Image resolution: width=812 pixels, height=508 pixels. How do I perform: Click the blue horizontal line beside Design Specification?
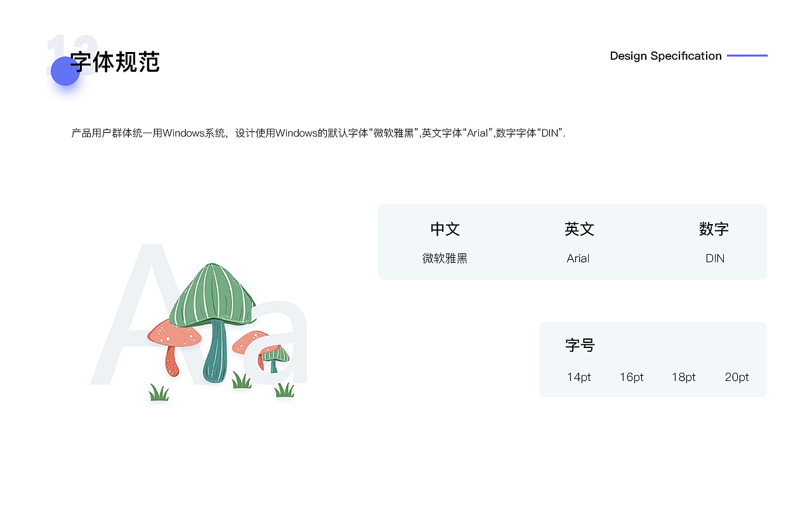tap(747, 56)
